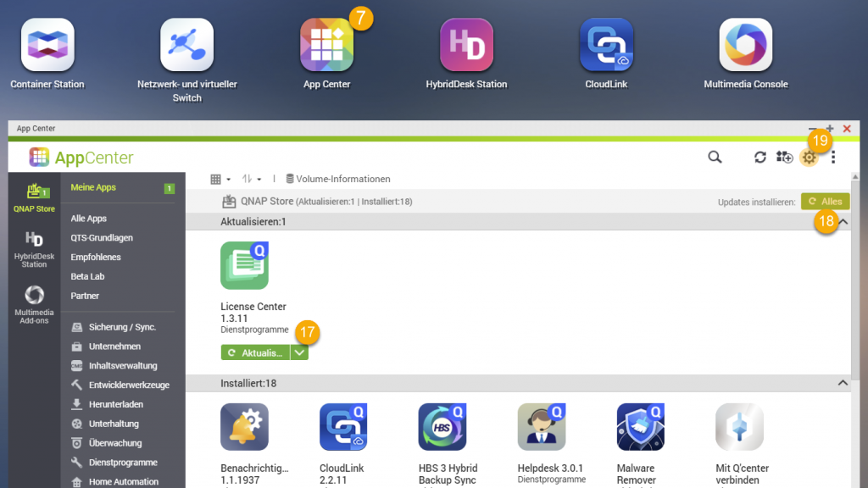Click the Helpdesk app icon
The image size is (868, 488).
pos(542,427)
